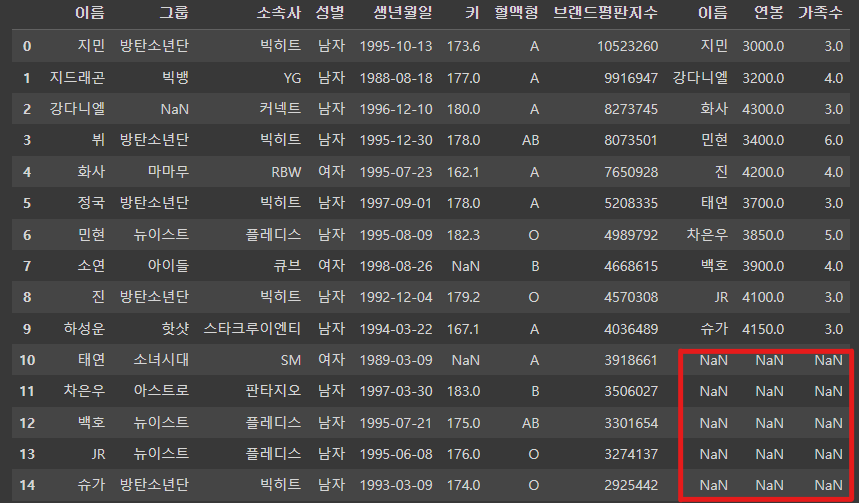Select birthdate 1988-08-18
Viewport: 859px width, 503px height.
[x=396, y=78]
